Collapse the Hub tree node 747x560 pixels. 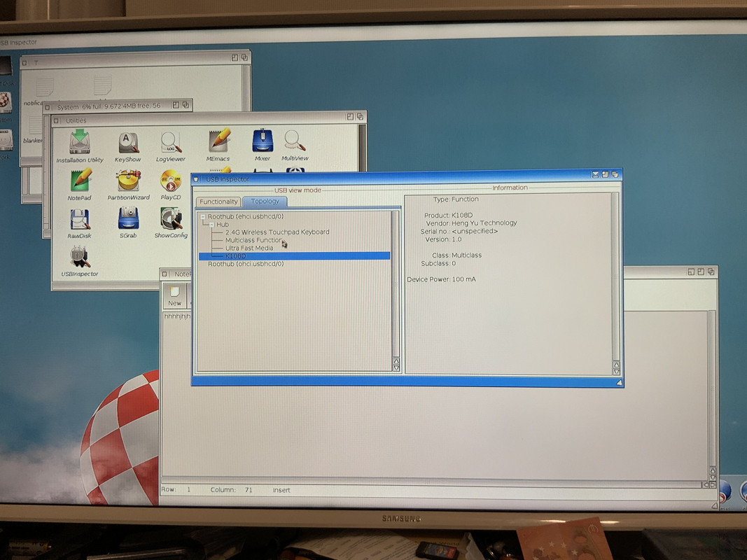[211, 224]
